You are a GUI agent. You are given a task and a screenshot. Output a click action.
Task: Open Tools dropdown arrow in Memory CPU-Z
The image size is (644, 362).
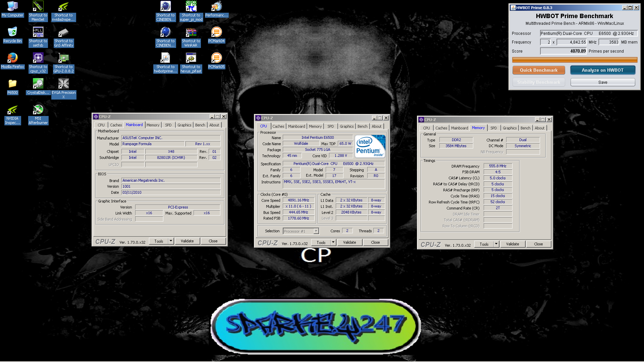[496, 244]
